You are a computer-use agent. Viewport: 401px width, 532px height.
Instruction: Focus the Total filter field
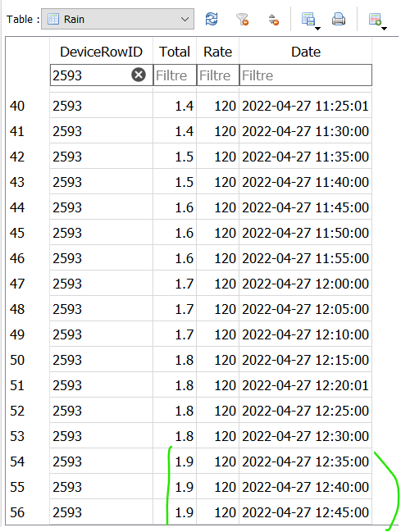coord(175,75)
